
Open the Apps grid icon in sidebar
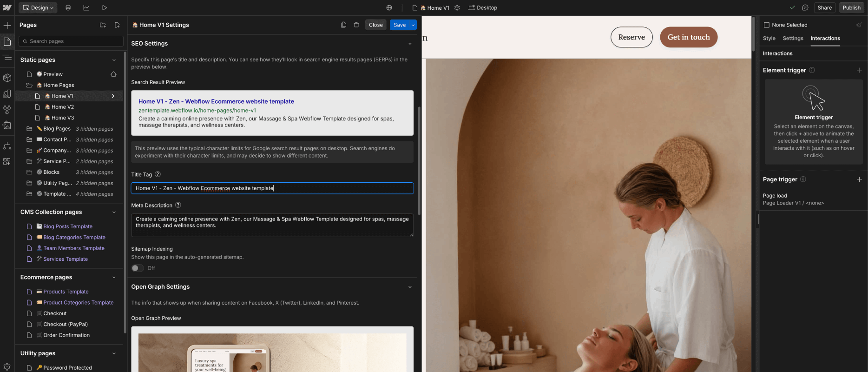(7, 161)
